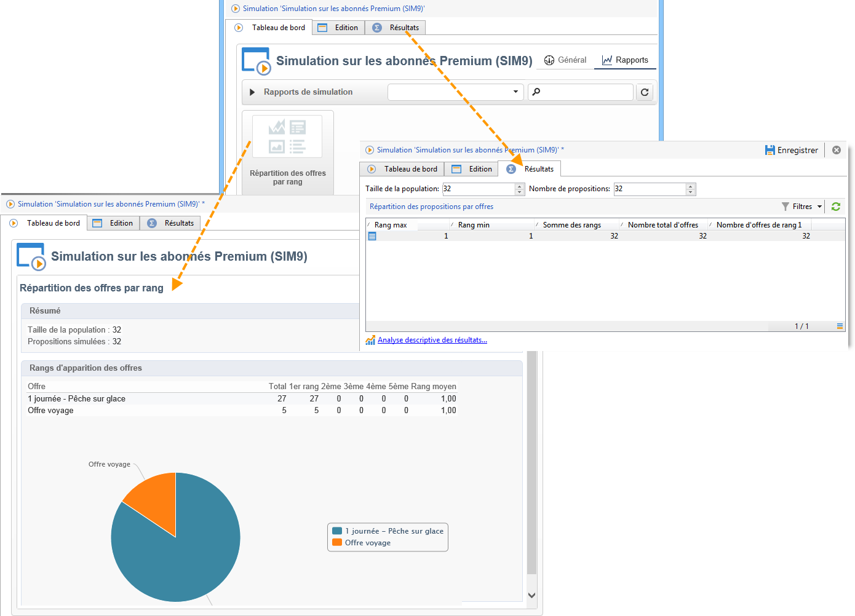The height and width of the screenshot is (616, 855).
Task: Switch to Edition tab in front window
Action: pyautogui.click(x=471, y=169)
